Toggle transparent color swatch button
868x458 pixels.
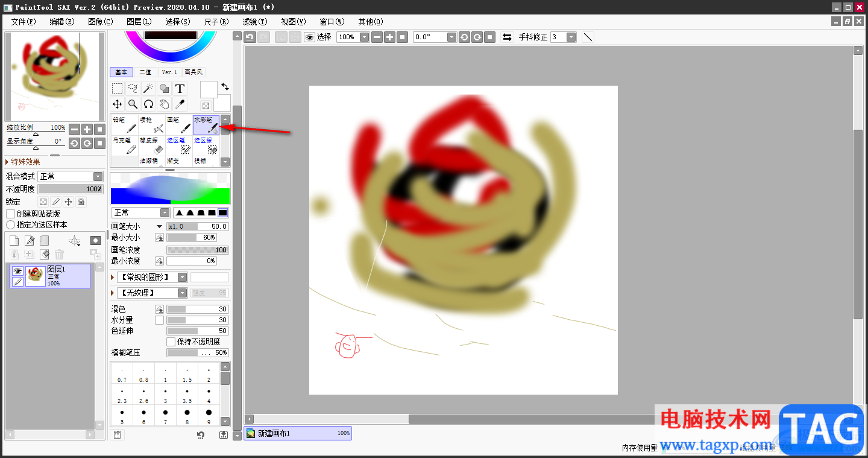[206, 106]
